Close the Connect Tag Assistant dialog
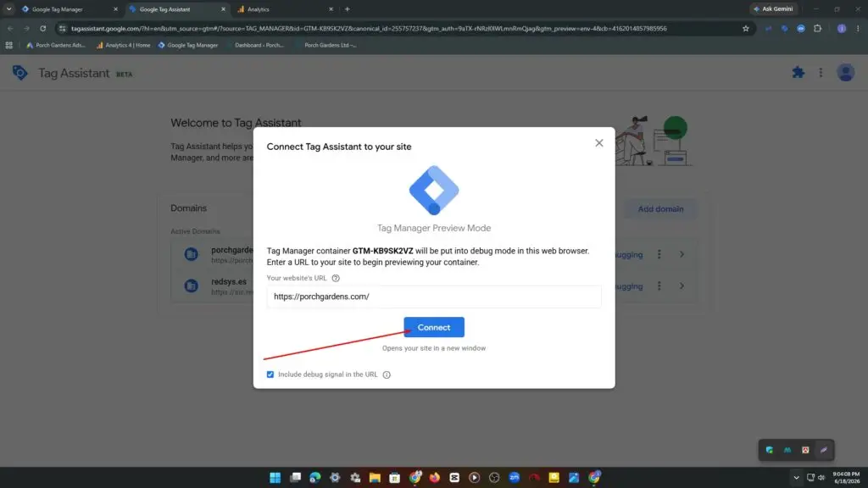 [x=599, y=142]
